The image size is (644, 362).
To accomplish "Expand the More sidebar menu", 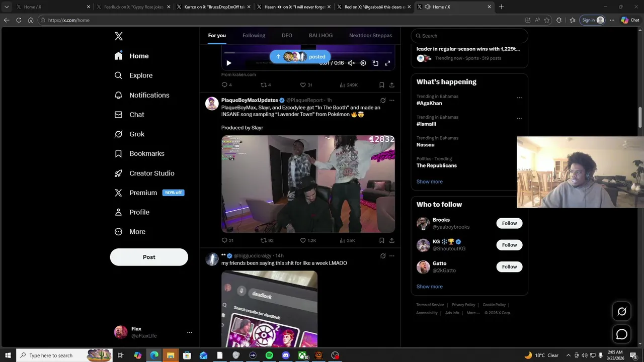I will click(x=130, y=232).
